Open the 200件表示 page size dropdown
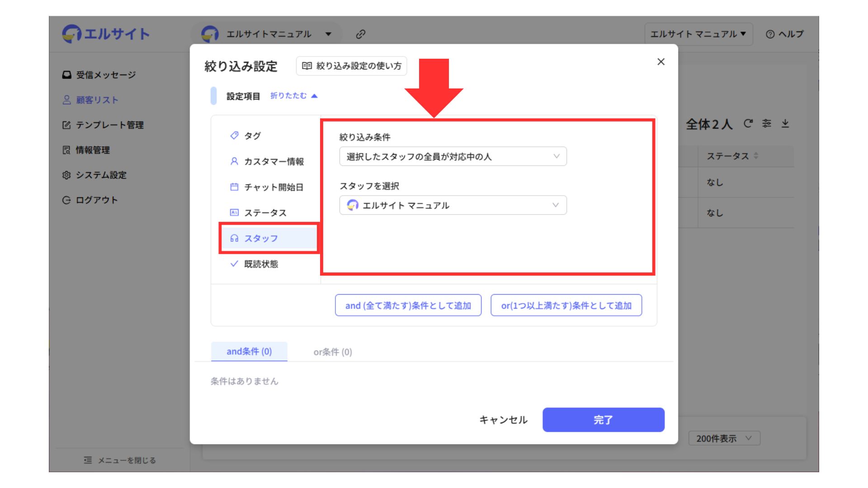The image size is (868, 488). [x=724, y=438]
